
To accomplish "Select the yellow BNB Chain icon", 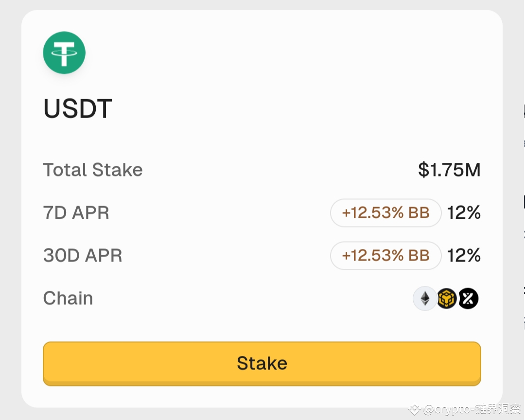I will coord(447,298).
